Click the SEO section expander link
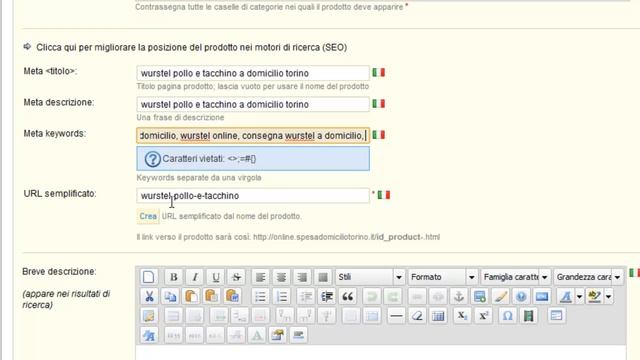Screen dimensions: 640x360 pyautogui.click(x=191, y=47)
